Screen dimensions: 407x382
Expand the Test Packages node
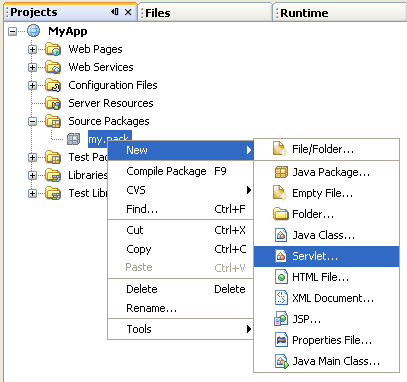(32, 158)
